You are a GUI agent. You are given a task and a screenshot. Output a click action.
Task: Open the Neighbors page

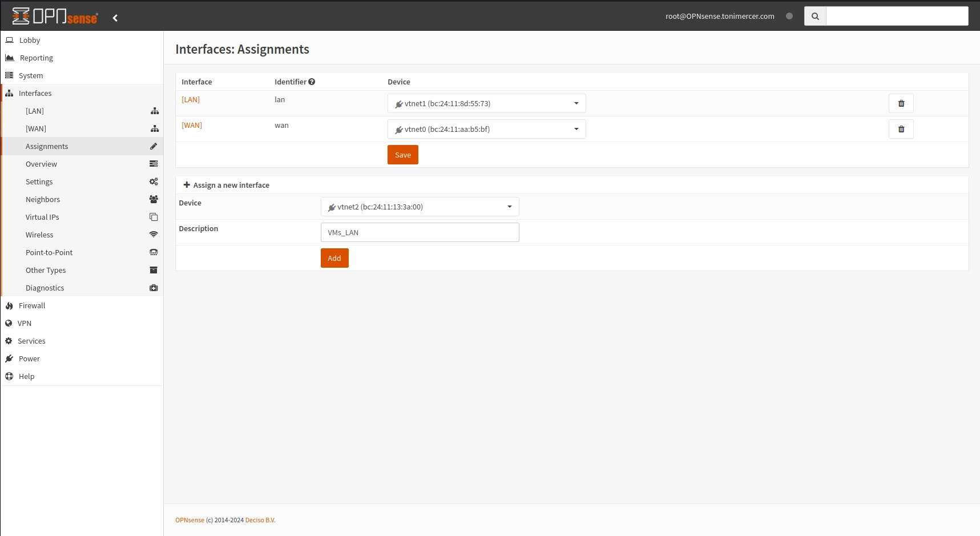coord(82,199)
